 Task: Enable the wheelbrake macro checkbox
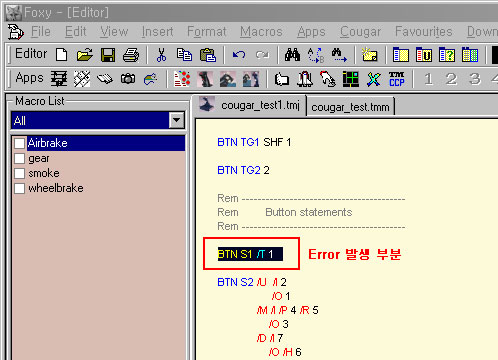click(x=19, y=188)
